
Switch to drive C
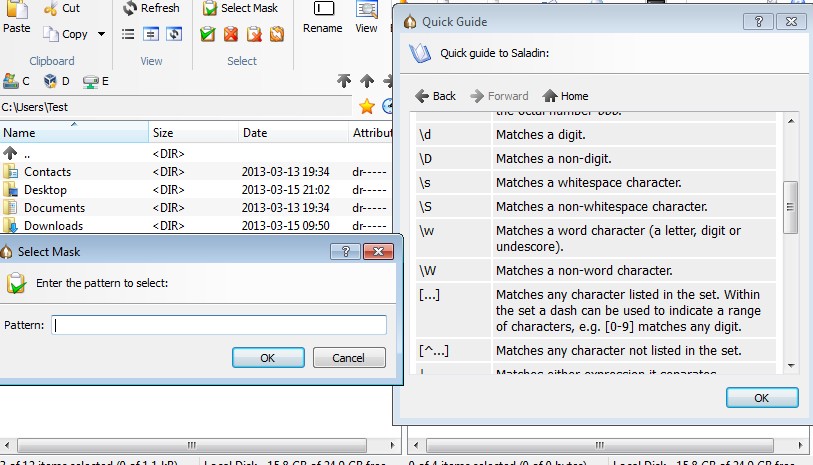pyautogui.click(x=16, y=81)
